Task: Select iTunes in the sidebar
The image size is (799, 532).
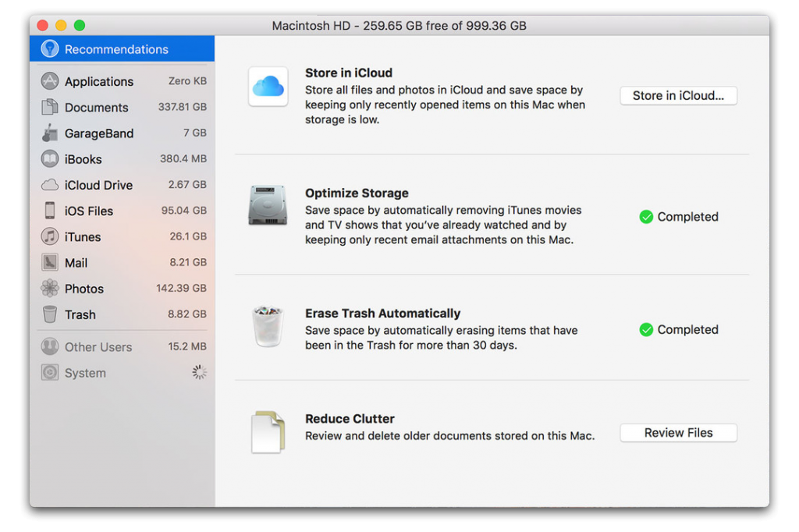Action: click(123, 236)
